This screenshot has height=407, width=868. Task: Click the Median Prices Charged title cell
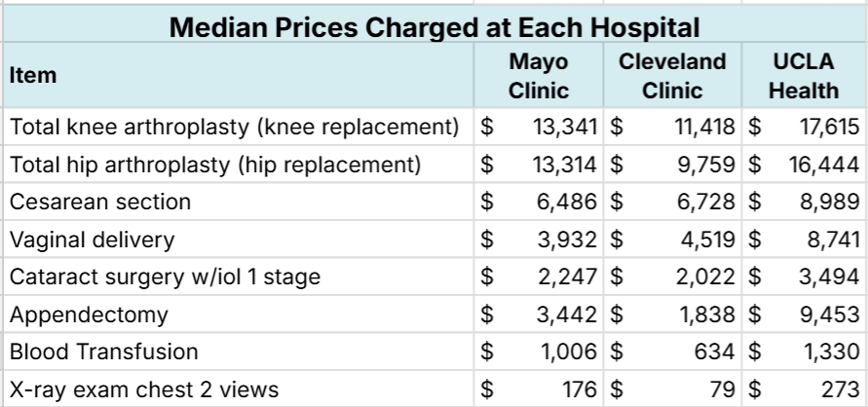click(434, 26)
